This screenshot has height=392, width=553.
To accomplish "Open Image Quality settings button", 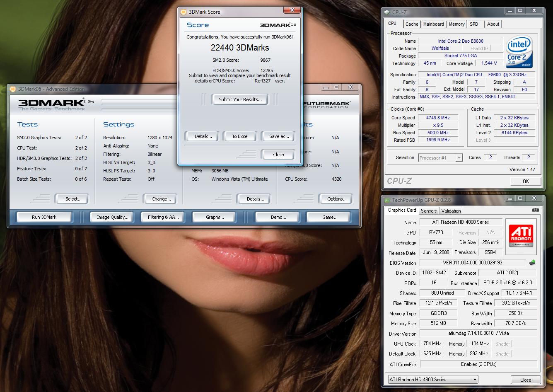I will (112, 217).
